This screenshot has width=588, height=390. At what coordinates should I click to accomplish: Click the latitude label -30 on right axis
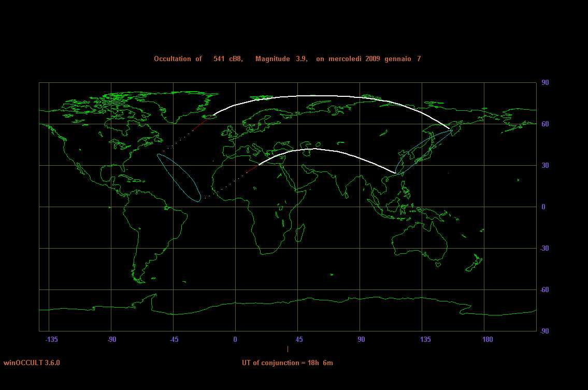(x=544, y=248)
